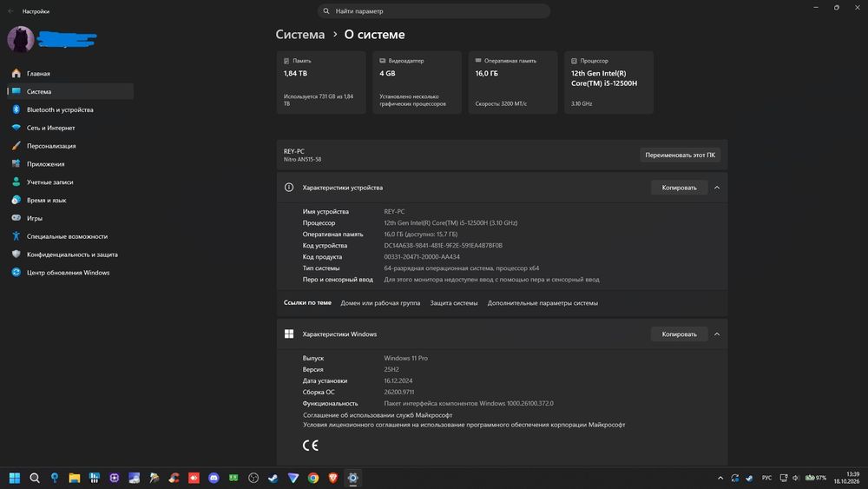The width and height of the screenshot is (868, 489).
Task: Click the battery 97% indicator
Action: [x=815, y=478]
